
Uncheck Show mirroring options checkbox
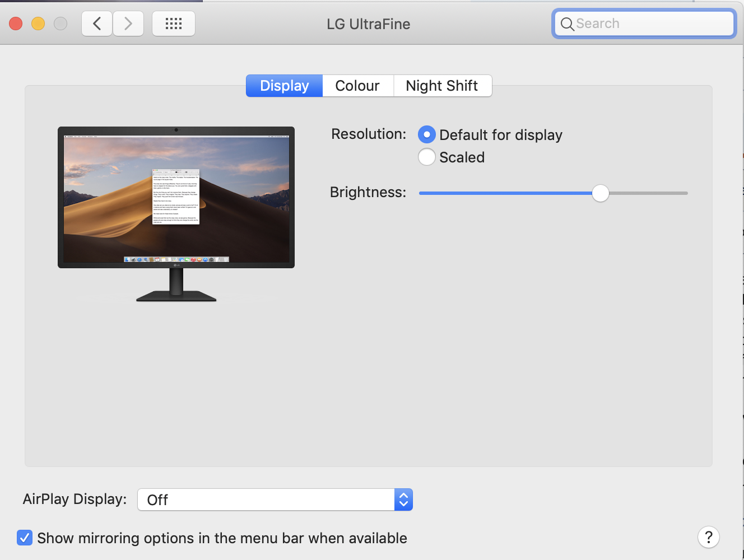click(x=25, y=538)
